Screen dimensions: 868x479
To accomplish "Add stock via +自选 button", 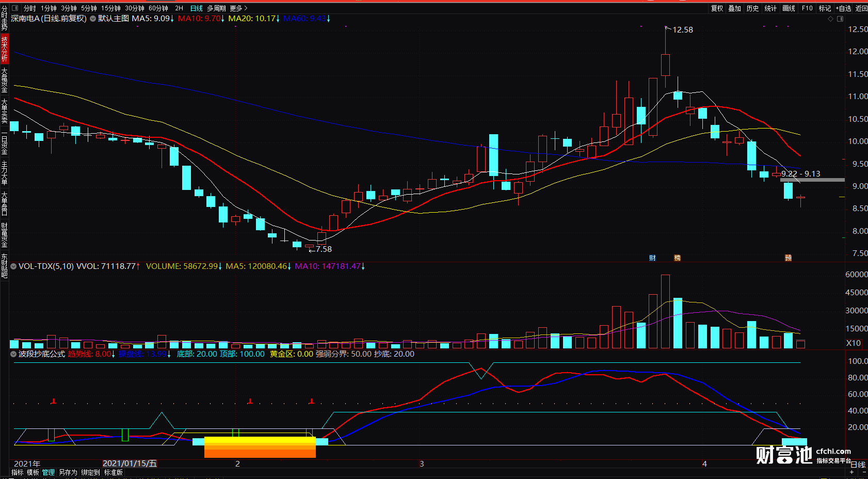I will click(843, 8).
